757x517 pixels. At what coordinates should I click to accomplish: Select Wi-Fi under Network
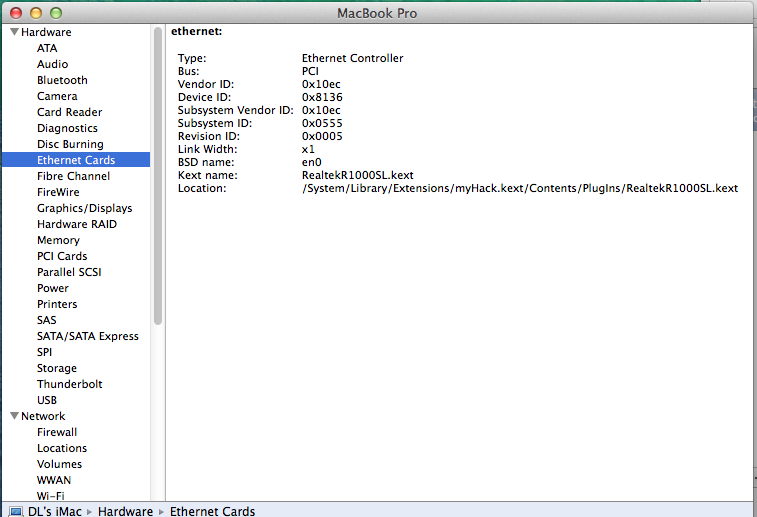51,495
